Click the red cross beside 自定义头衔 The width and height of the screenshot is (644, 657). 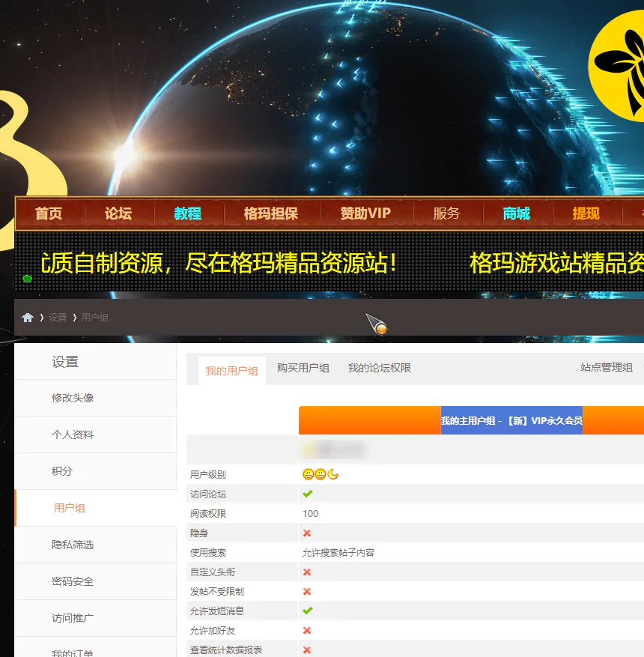point(307,572)
